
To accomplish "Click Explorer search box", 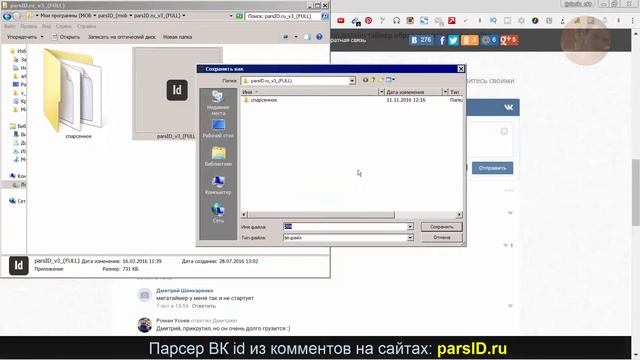I will point(283,16).
